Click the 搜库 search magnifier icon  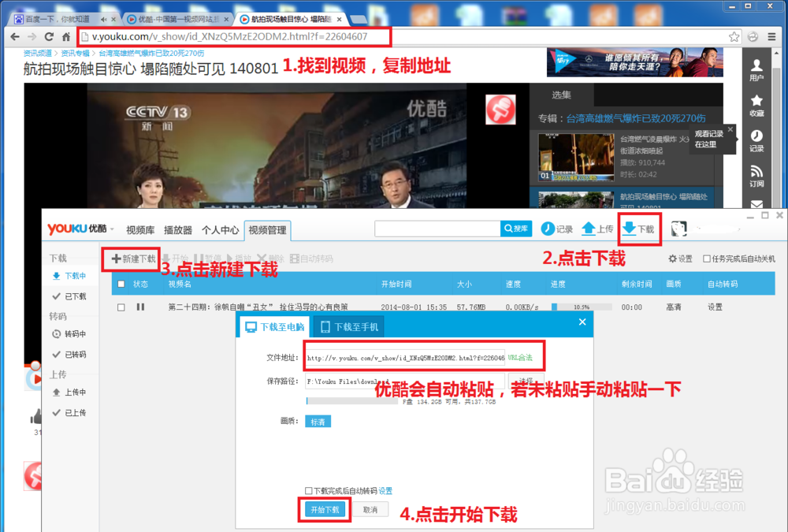coord(507,229)
